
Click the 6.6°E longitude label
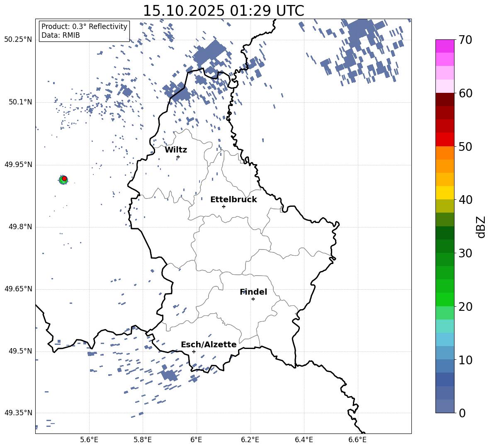pos(357,440)
